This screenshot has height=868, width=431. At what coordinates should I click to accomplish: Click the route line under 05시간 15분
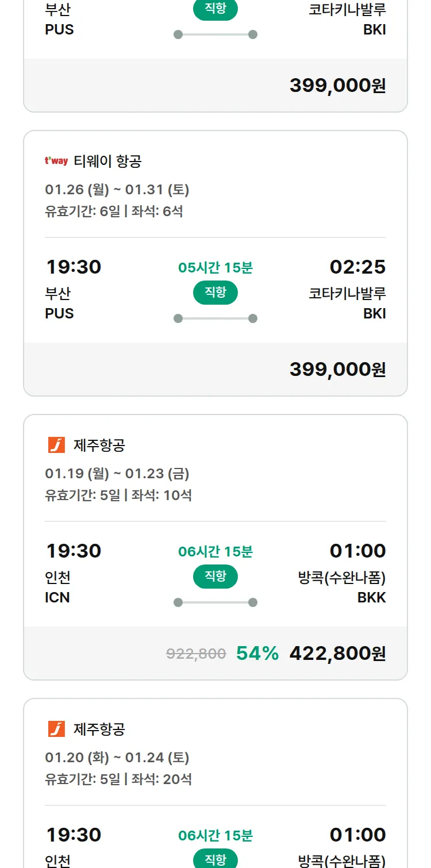click(215, 318)
